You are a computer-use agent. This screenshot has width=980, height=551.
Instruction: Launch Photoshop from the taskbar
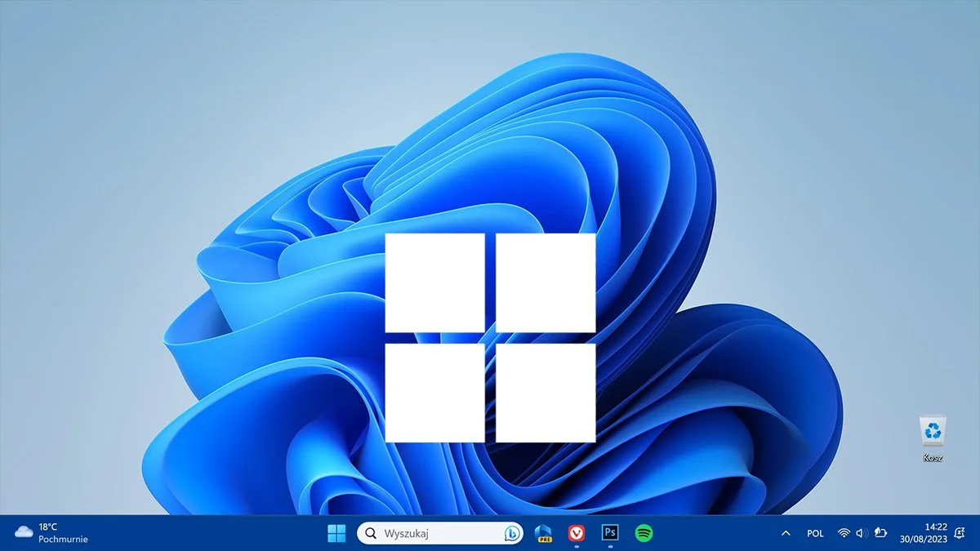[609, 533]
